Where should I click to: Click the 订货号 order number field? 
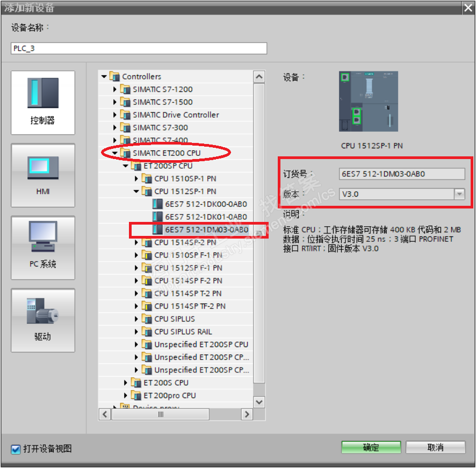pyautogui.click(x=402, y=174)
